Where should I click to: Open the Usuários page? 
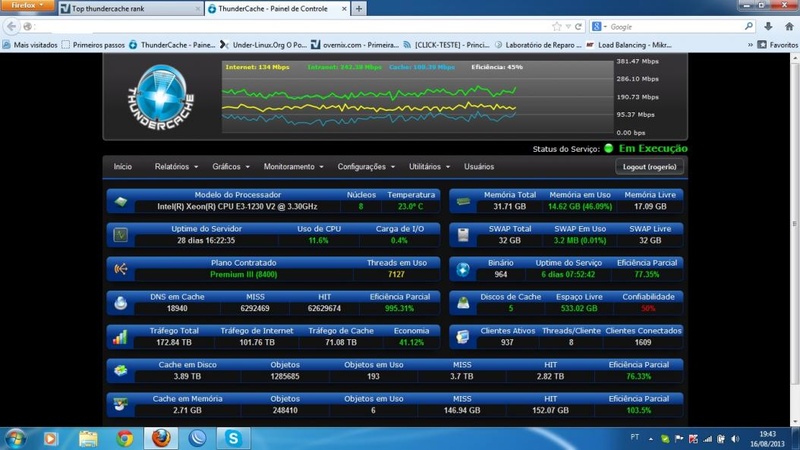pos(479,167)
